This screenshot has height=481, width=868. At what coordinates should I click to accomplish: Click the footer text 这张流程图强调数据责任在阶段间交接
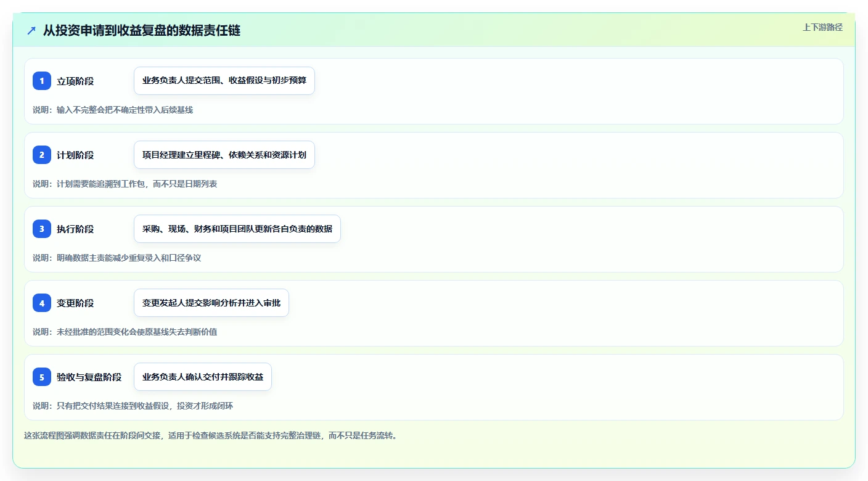pyautogui.click(x=92, y=435)
